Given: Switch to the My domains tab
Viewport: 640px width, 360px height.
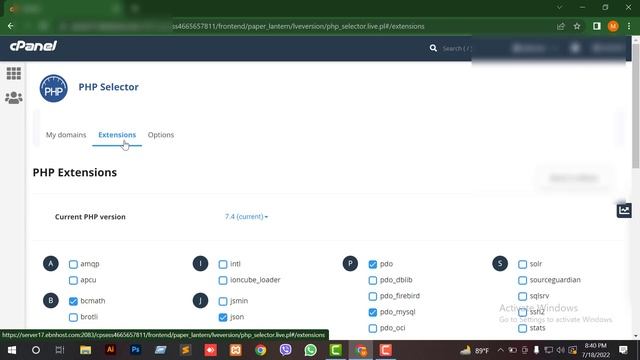Looking at the screenshot, I should click(x=66, y=135).
